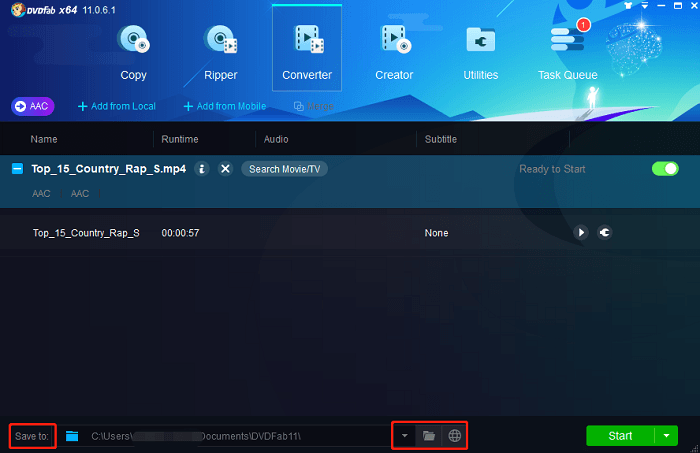Click the Start button
Screen dimensions: 700x453
tap(620, 436)
